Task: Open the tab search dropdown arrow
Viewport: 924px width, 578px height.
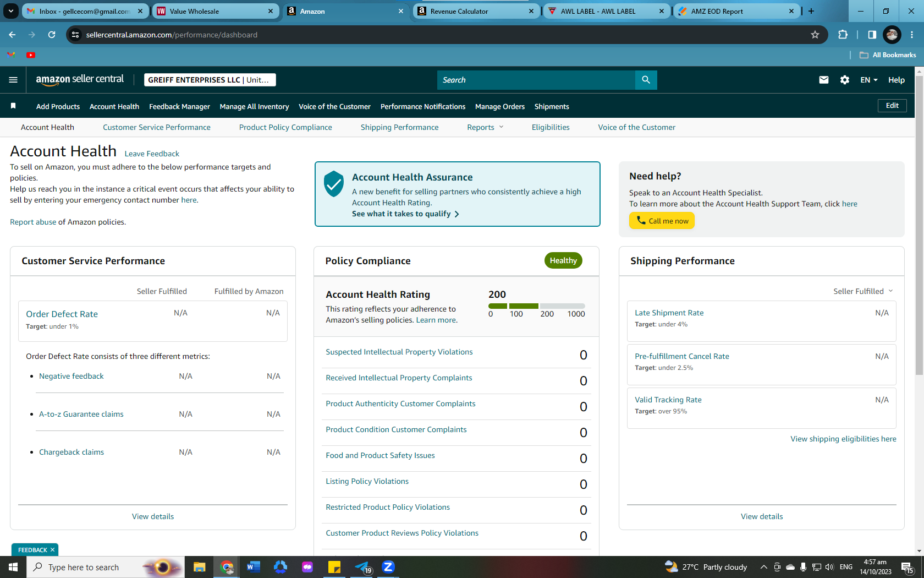Action: [10, 11]
